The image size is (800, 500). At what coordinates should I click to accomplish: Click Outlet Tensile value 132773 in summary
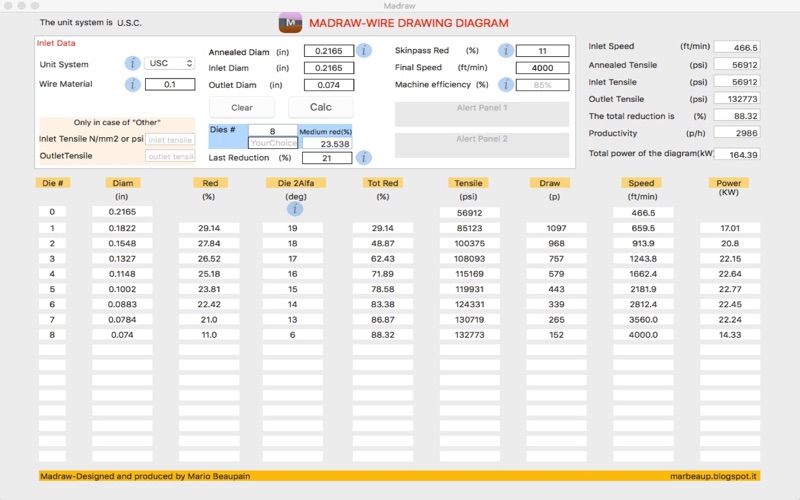click(x=737, y=99)
